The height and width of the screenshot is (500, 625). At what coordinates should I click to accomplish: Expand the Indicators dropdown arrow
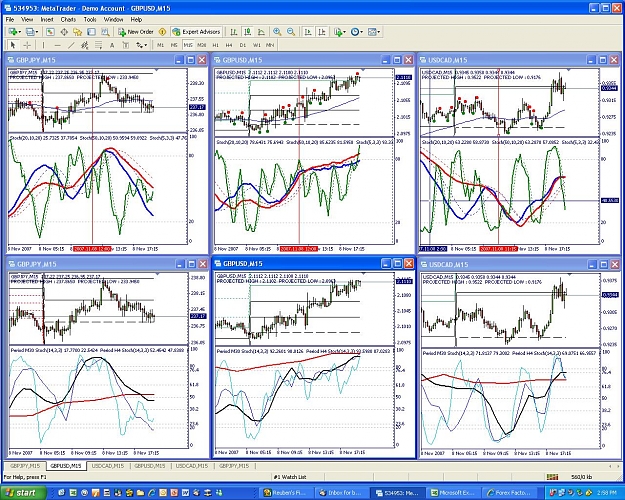pos(344,32)
